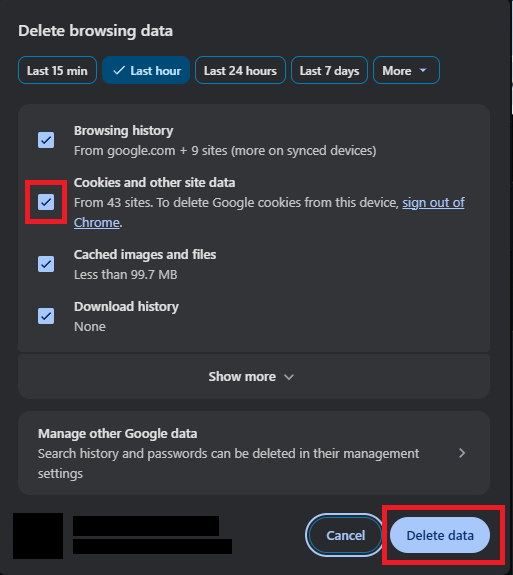Select the Last 24 hours time range
Image resolution: width=513 pixels, height=575 pixels.
[240, 70]
